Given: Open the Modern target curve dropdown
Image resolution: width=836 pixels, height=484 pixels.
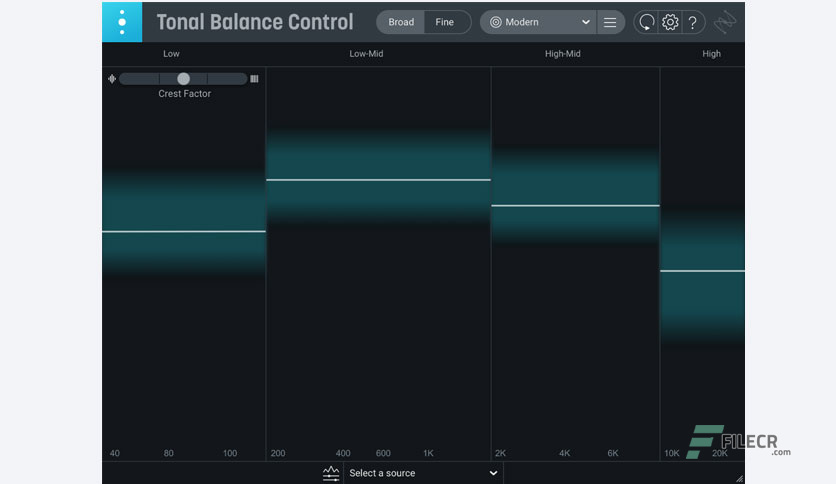Looking at the screenshot, I should pyautogui.click(x=538, y=22).
